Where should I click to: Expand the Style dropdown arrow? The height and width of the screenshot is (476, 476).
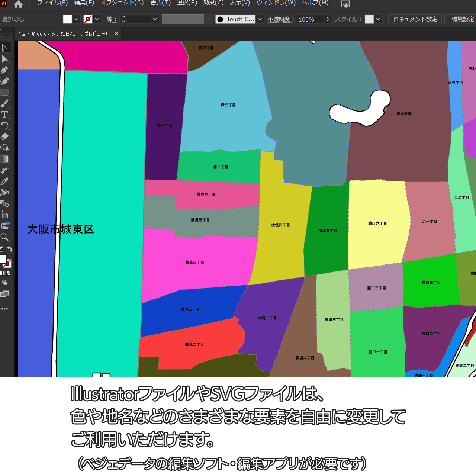(x=378, y=19)
